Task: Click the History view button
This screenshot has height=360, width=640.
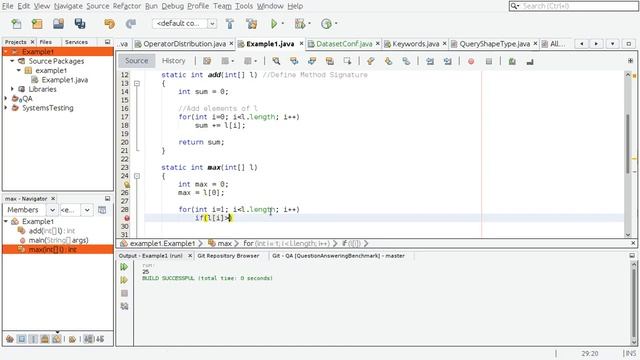Action: [173, 61]
